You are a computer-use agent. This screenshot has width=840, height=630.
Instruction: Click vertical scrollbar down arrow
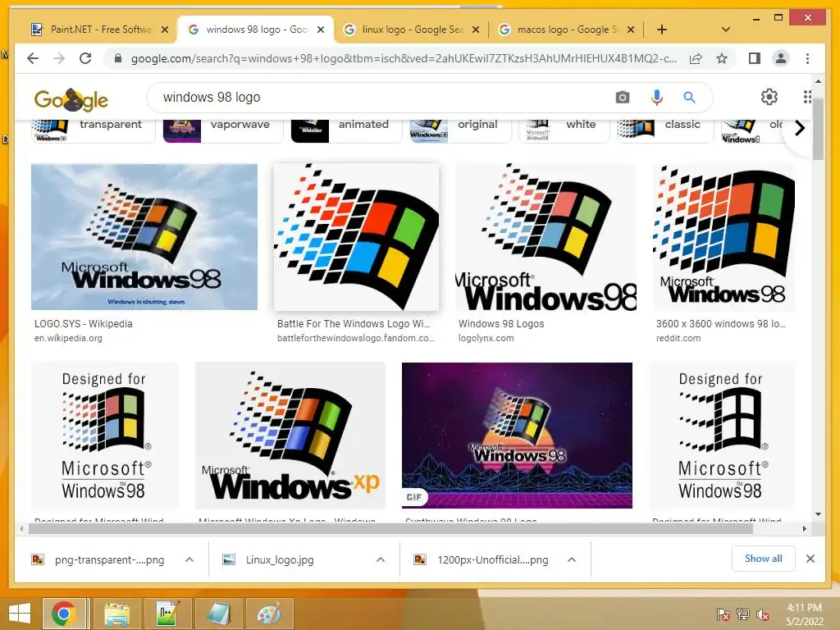click(x=818, y=514)
